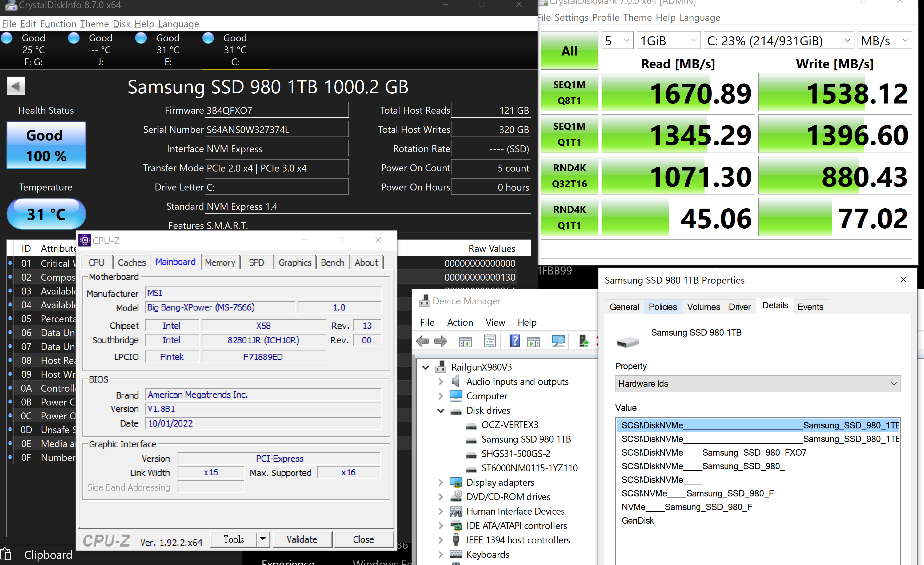
Task: Open the test count dropdown showing 5
Action: (617, 41)
